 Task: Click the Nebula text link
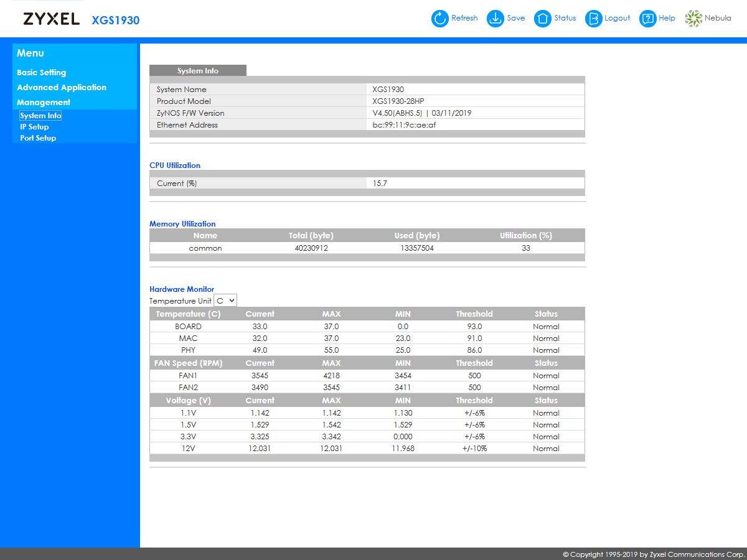coord(718,19)
